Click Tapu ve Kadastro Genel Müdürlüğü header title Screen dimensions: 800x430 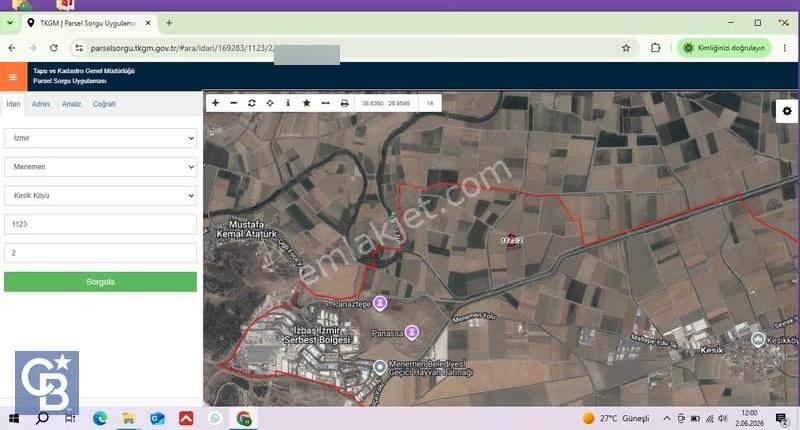click(84, 71)
